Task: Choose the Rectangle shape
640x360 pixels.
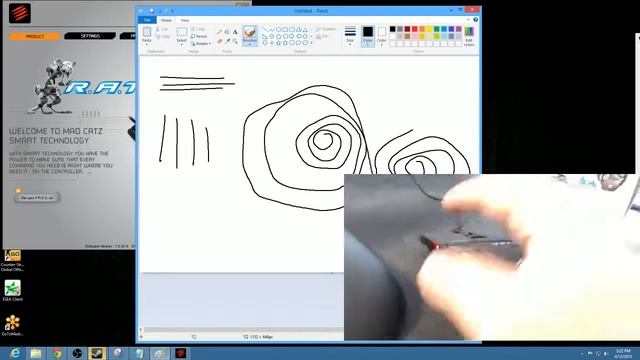Action: tap(285, 30)
